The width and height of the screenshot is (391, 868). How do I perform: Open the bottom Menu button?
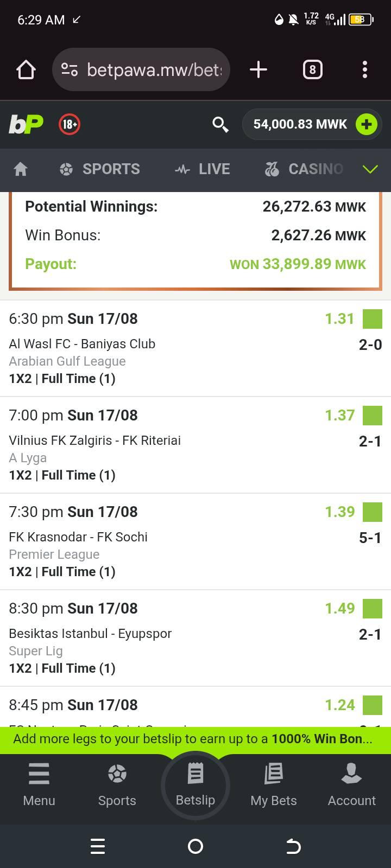click(39, 784)
